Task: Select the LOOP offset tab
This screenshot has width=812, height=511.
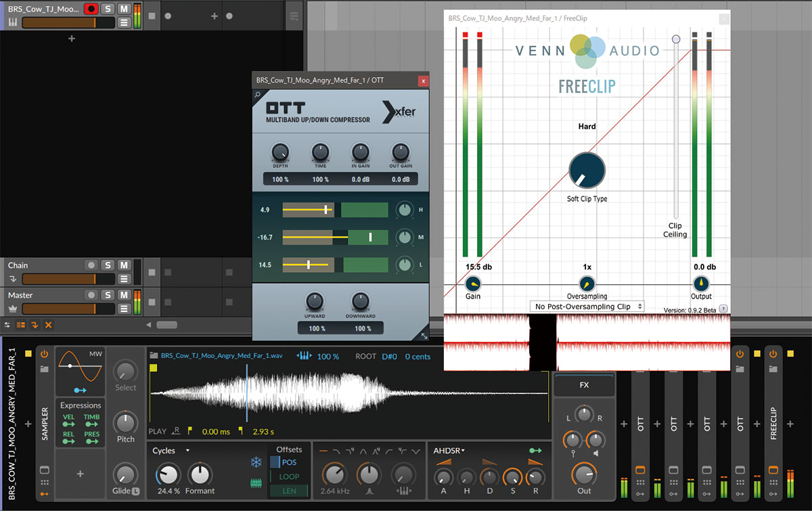Action: [x=288, y=476]
